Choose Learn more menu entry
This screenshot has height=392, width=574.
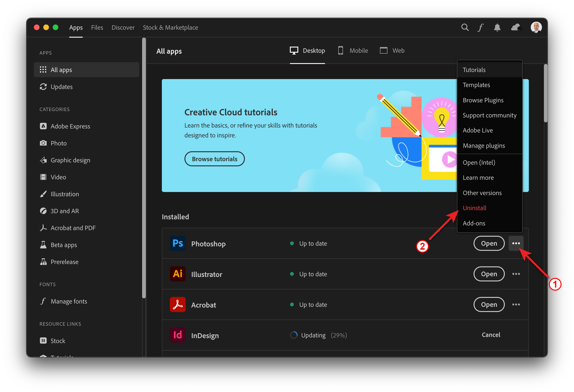coord(490,178)
